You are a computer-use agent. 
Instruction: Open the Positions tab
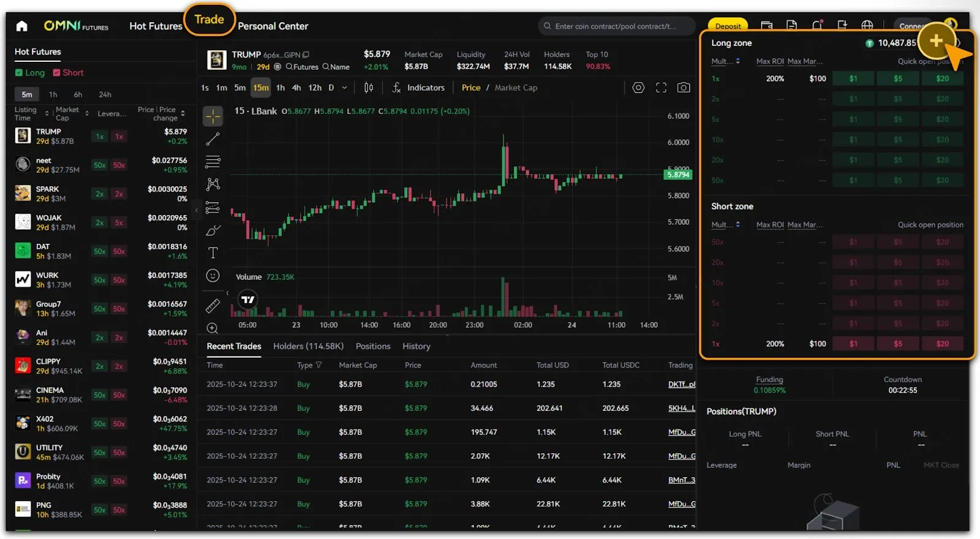click(372, 346)
